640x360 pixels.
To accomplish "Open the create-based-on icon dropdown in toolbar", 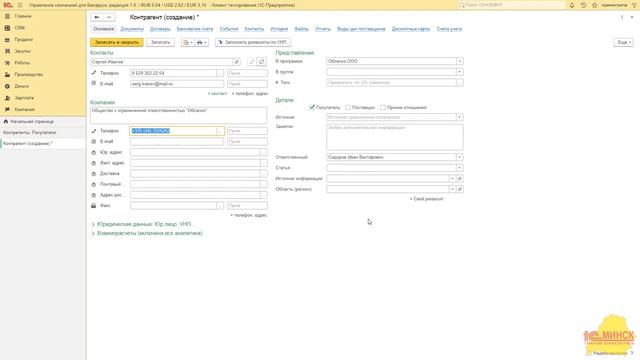I will 188,42.
